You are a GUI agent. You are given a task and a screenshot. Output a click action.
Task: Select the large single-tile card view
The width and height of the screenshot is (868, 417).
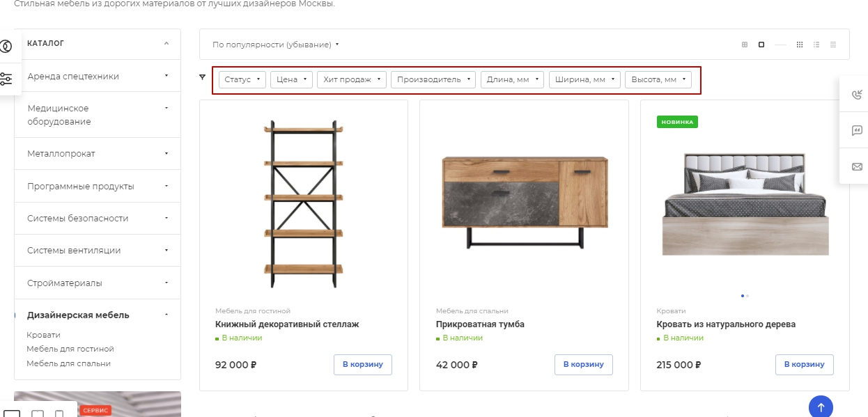pyautogui.click(x=761, y=45)
